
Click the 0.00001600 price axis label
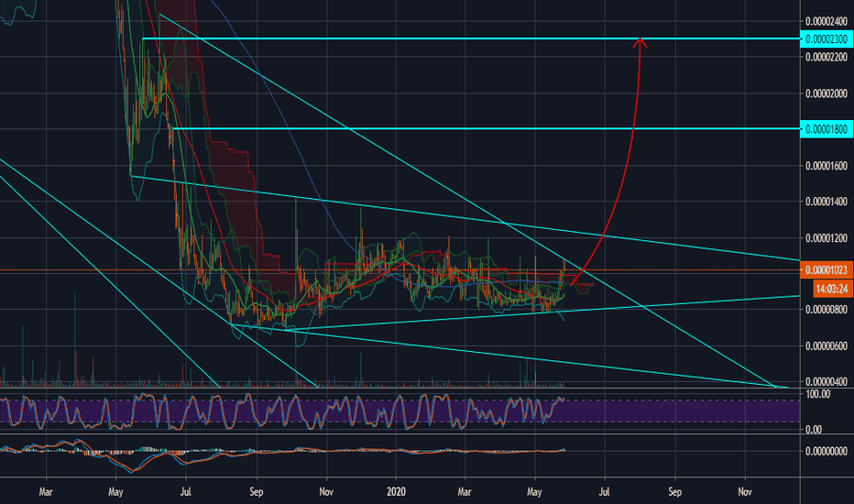[827, 166]
